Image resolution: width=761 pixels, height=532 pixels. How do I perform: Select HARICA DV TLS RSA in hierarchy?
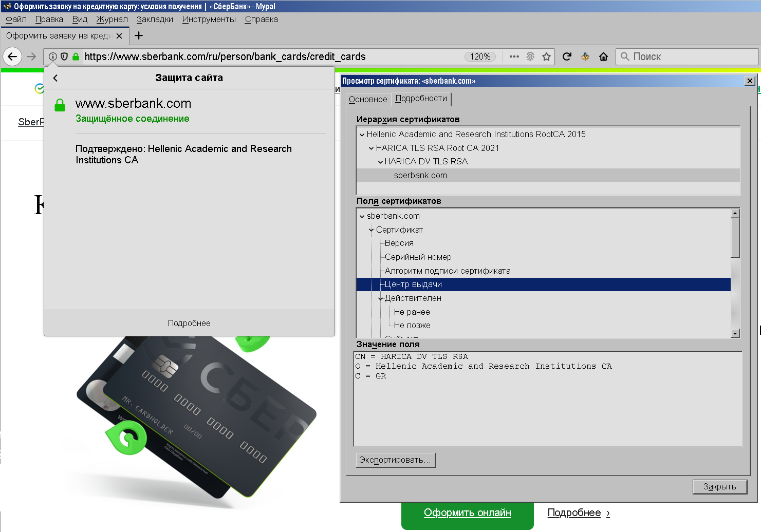(x=426, y=161)
